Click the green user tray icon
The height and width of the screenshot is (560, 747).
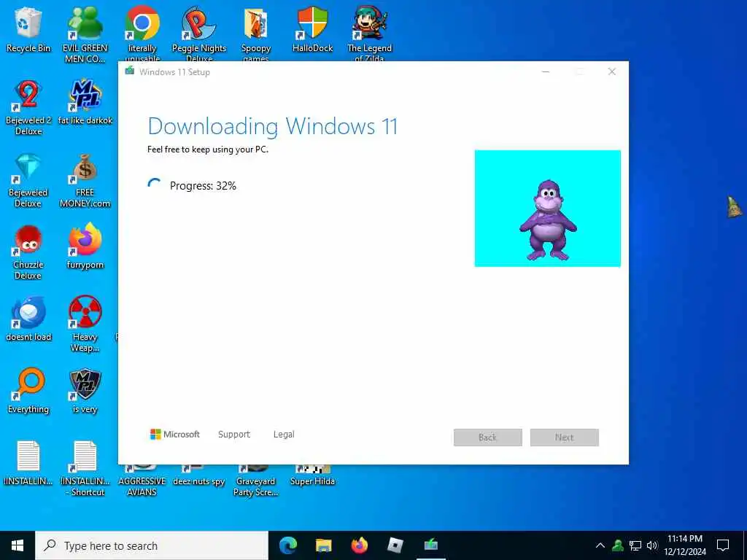pyautogui.click(x=618, y=545)
